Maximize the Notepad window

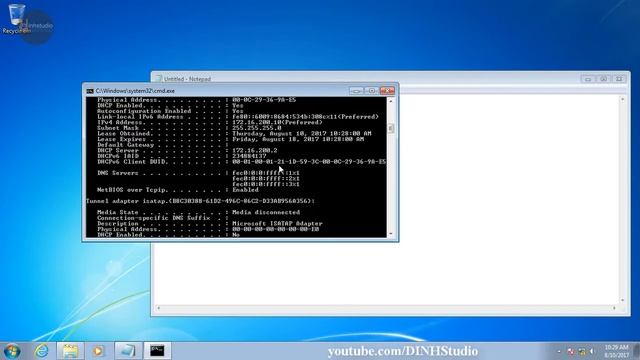click(603, 79)
